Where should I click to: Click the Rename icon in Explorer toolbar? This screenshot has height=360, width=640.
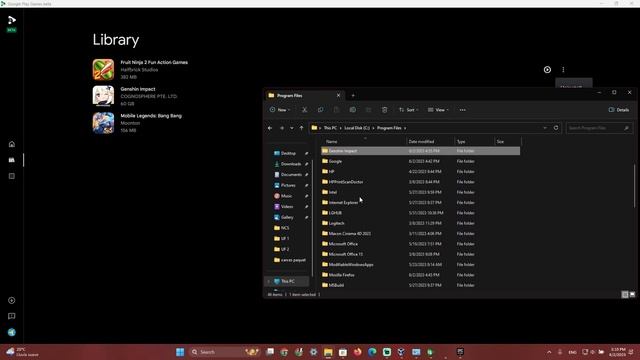(353, 110)
